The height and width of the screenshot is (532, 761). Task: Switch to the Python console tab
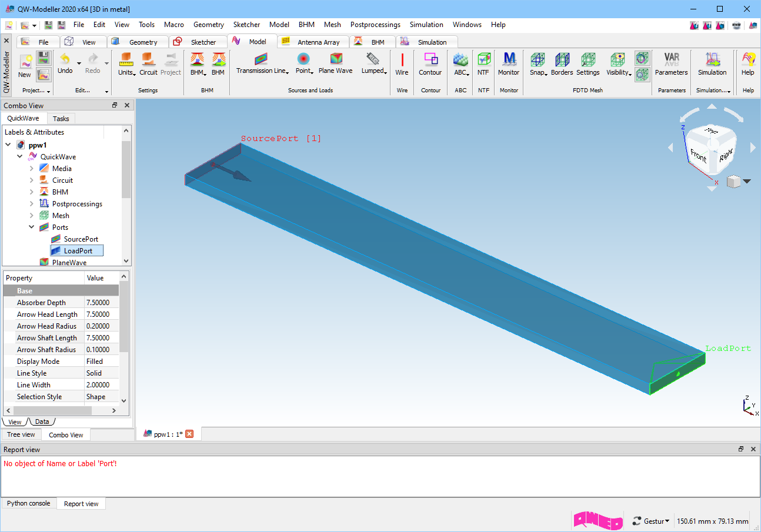29,503
